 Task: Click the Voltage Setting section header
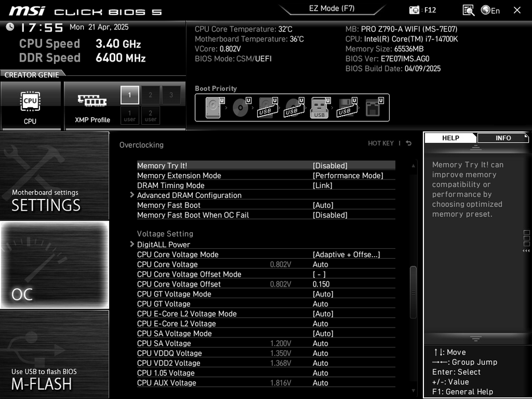pos(165,233)
